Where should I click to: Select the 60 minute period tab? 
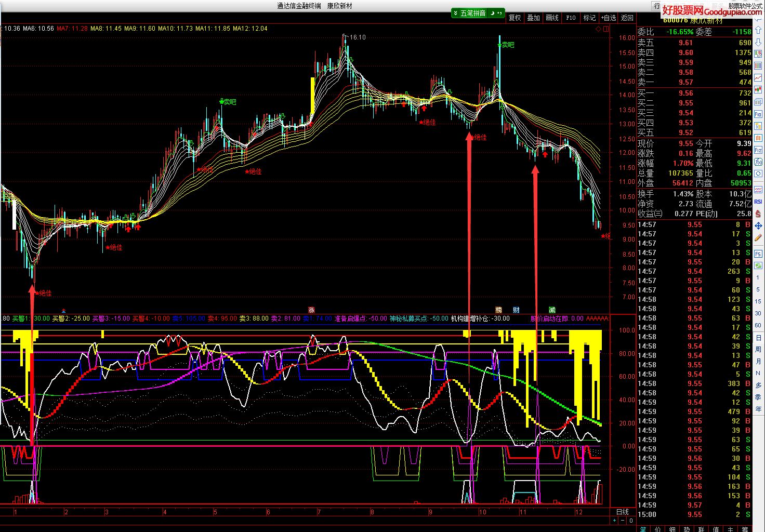point(758,325)
